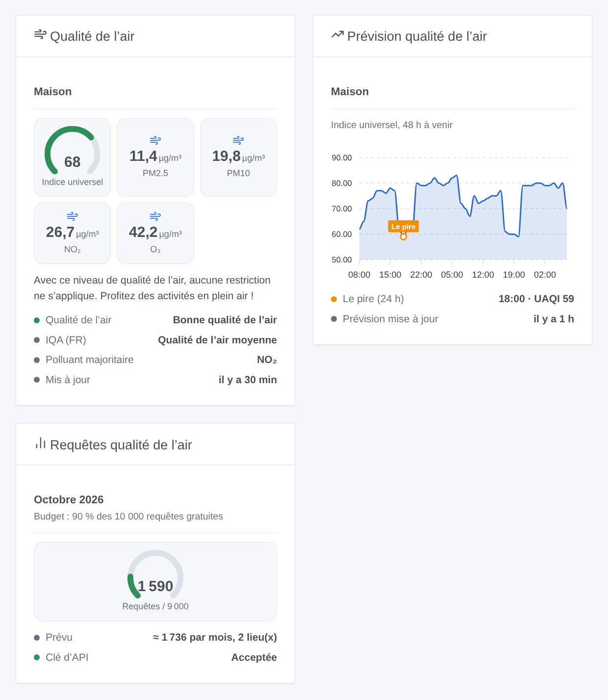This screenshot has width=608, height=700.
Task: Click the grey dot next to Prévu
Action: [x=37, y=638]
